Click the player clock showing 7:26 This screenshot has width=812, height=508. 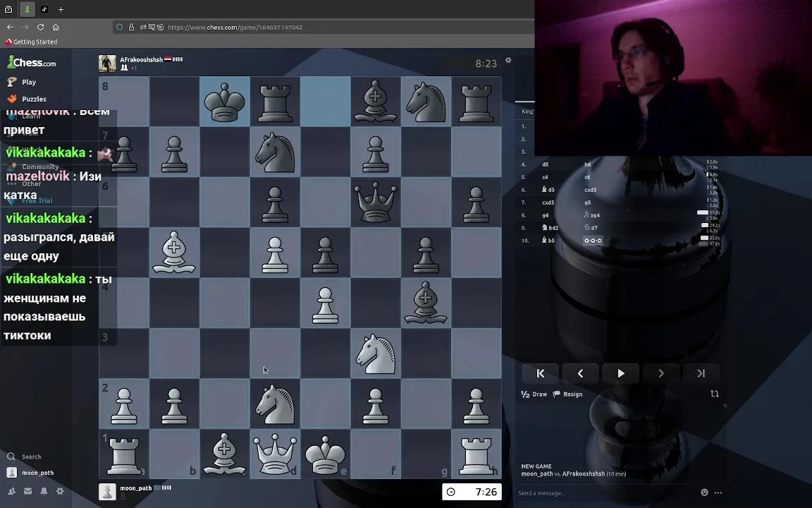pos(472,492)
